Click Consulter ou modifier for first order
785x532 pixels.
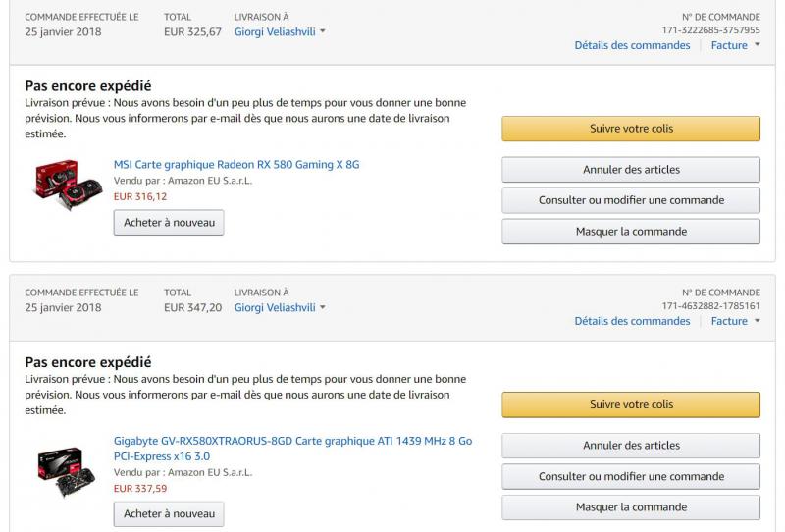(x=631, y=200)
